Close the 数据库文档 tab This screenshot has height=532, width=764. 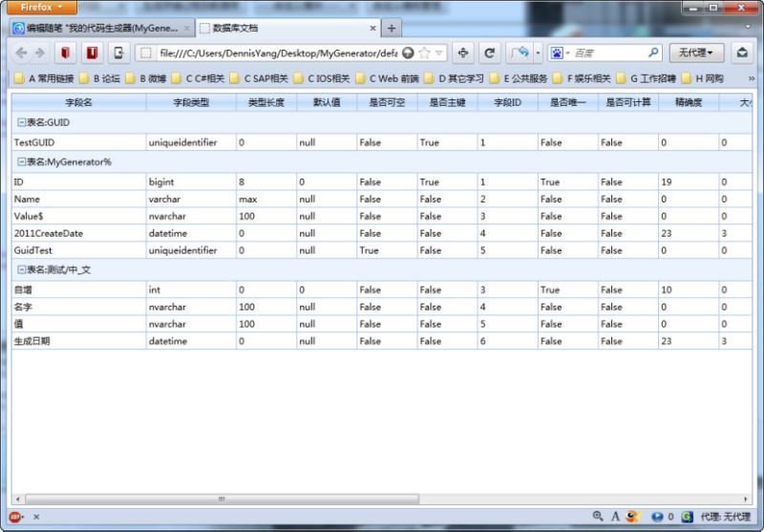pos(372,28)
